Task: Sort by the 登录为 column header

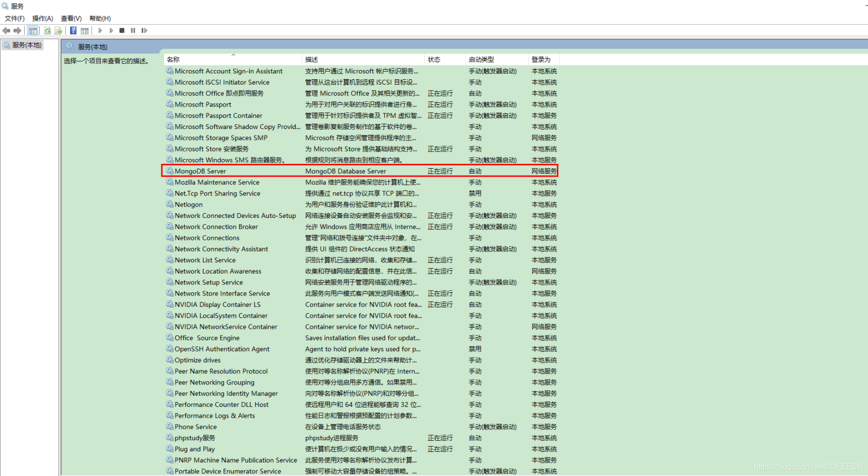Action: pyautogui.click(x=544, y=59)
